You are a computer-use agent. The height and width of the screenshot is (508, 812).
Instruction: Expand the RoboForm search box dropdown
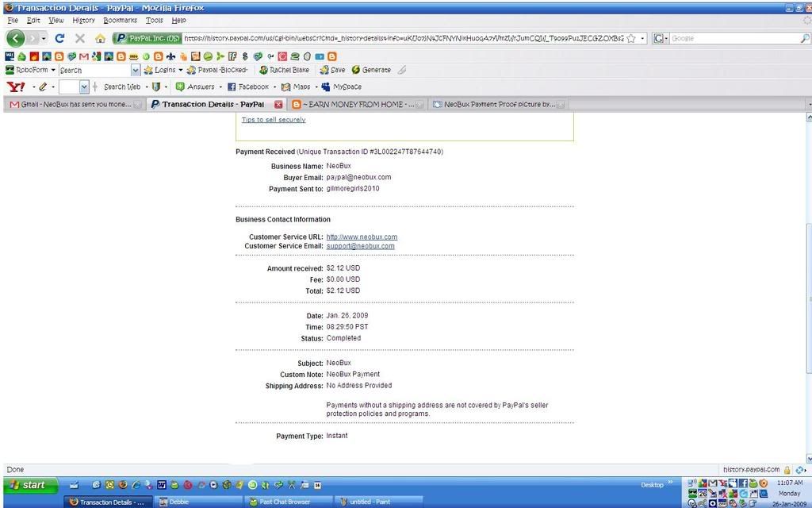(135, 70)
